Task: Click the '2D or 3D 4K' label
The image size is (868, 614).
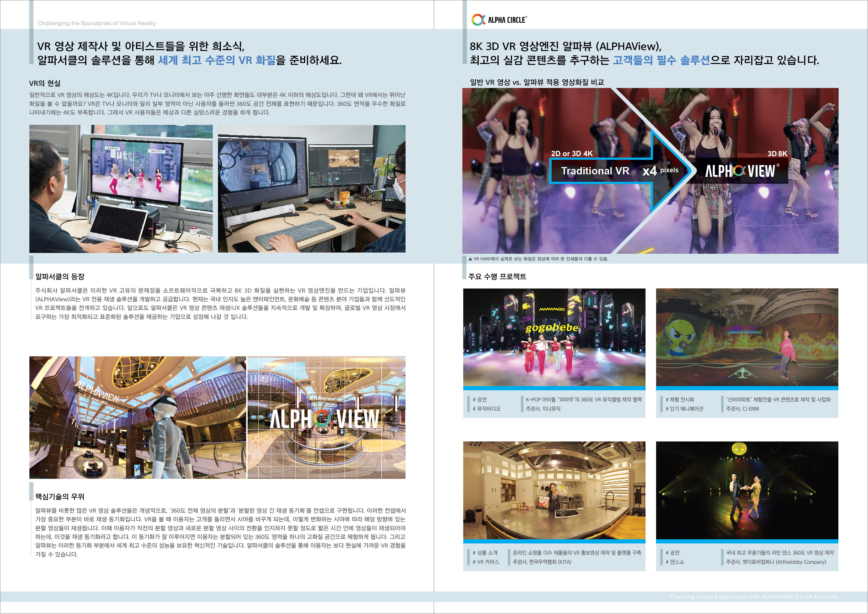Action: click(x=572, y=153)
